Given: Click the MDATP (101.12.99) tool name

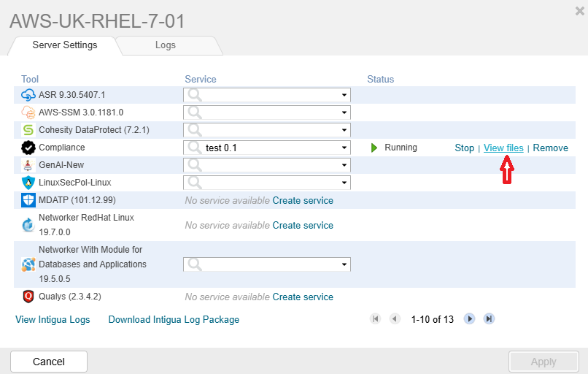Looking at the screenshot, I should [x=77, y=200].
